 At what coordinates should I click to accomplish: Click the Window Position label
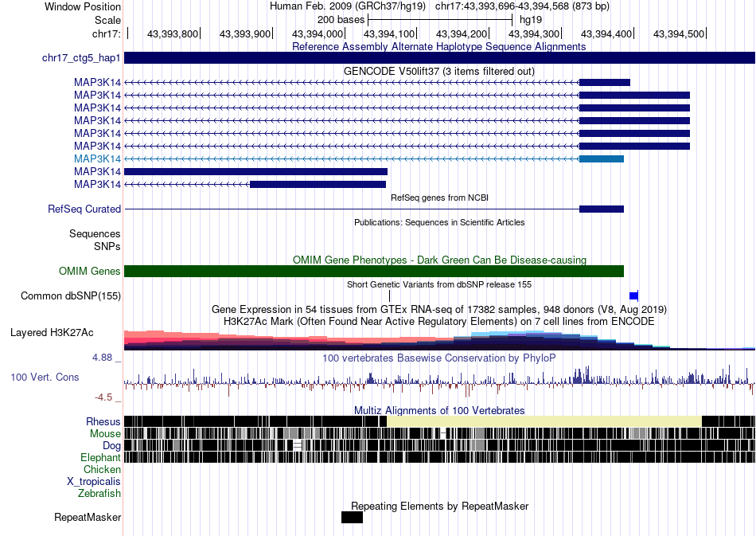(83, 6)
